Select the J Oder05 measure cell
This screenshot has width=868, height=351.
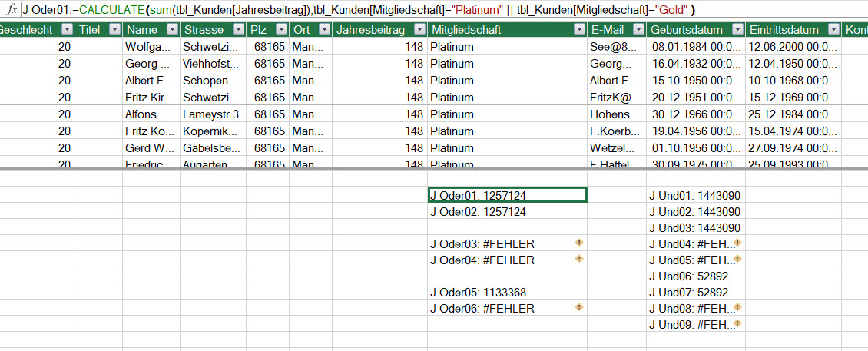tap(506, 292)
